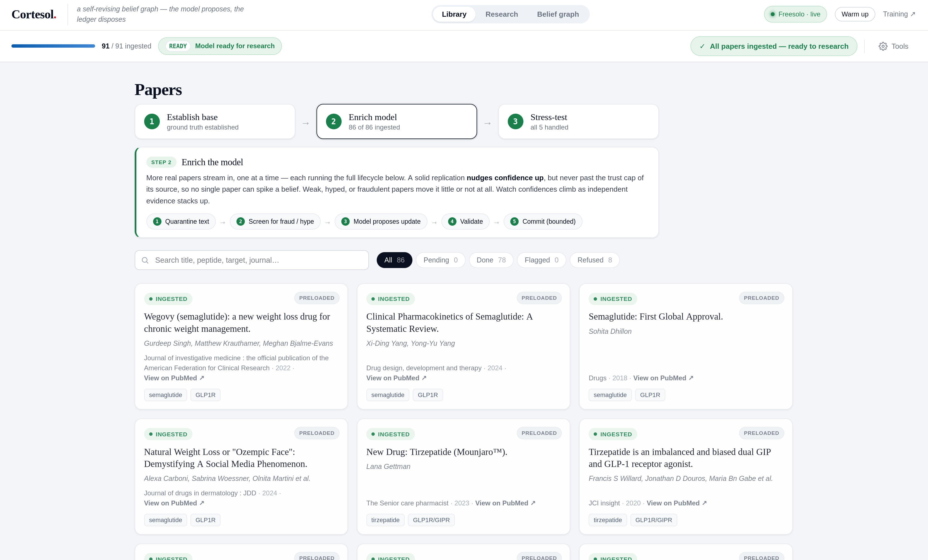Filter papers by Pending
Image resolution: width=928 pixels, height=560 pixels.
(440, 260)
